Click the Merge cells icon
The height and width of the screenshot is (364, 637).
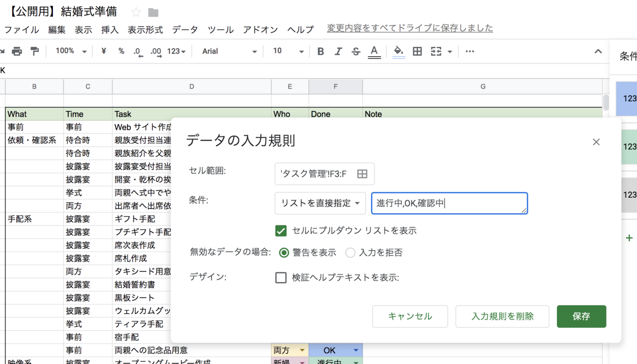point(434,51)
